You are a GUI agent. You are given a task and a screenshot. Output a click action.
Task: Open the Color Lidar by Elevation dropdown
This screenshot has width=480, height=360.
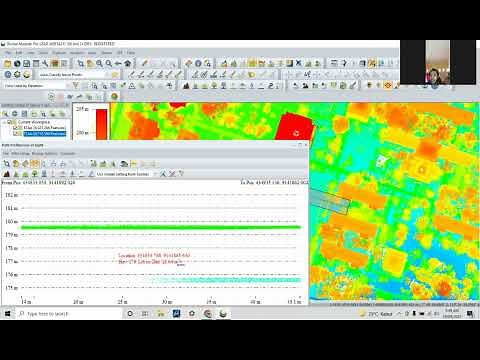[35, 86]
